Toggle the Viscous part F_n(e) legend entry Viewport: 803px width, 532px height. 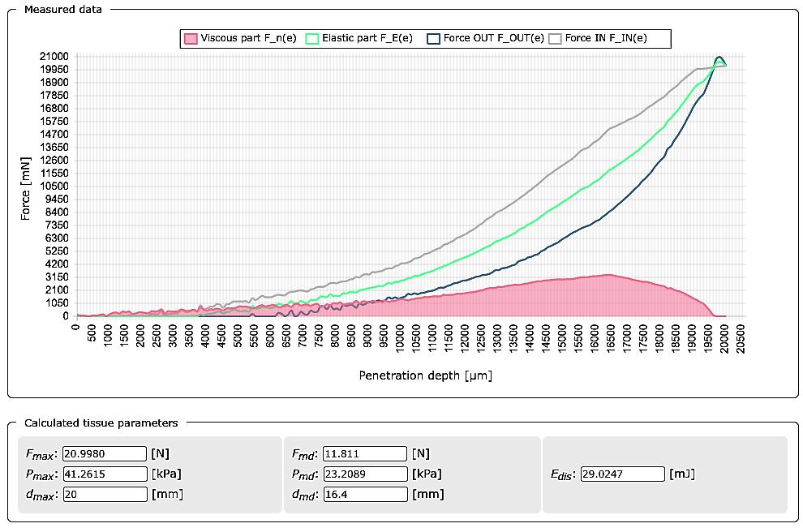[x=241, y=38]
